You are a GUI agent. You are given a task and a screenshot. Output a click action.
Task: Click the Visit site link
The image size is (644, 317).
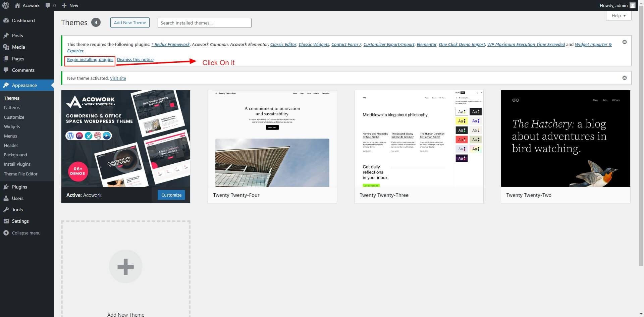pyautogui.click(x=118, y=78)
